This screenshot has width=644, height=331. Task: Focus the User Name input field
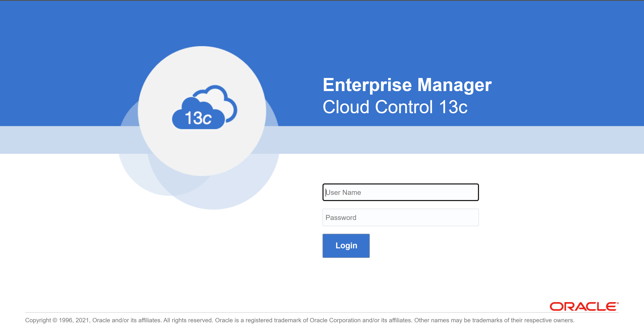point(400,192)
